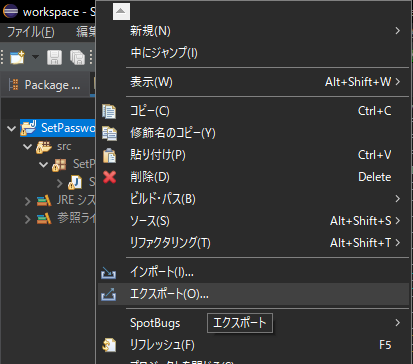
Task: Select the Java class file icon
Action: (75, 182)
